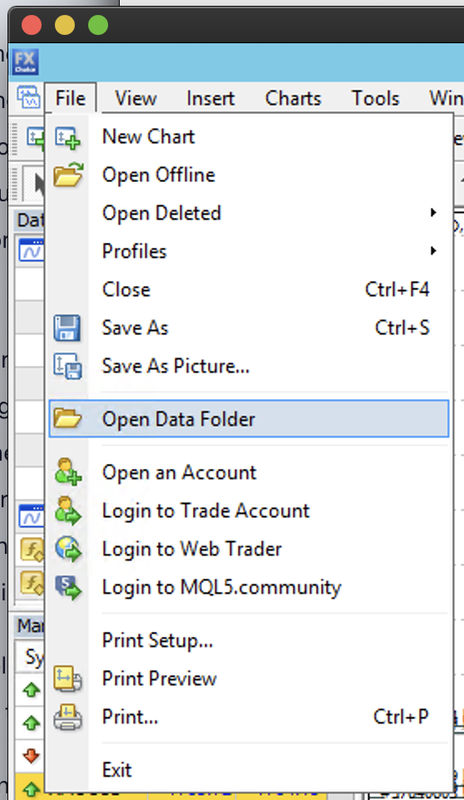Choose Save As Picture... entry
Screen dimensions: 464x800
(249, 366)
